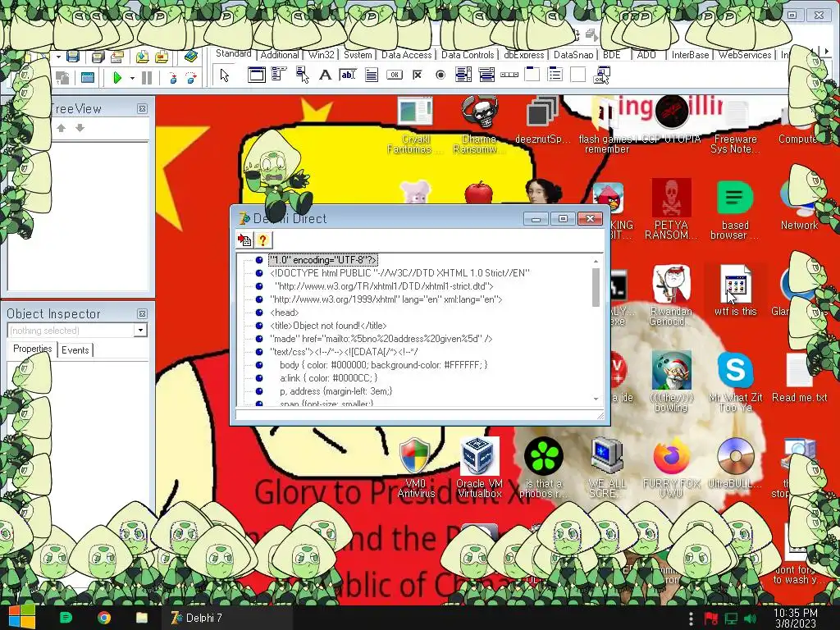The width and height of the screenshot is (840, 630).
Task: Select the '<head>' row in Delphi Direct
Action: pyautogui.click(x=285, y=313)
